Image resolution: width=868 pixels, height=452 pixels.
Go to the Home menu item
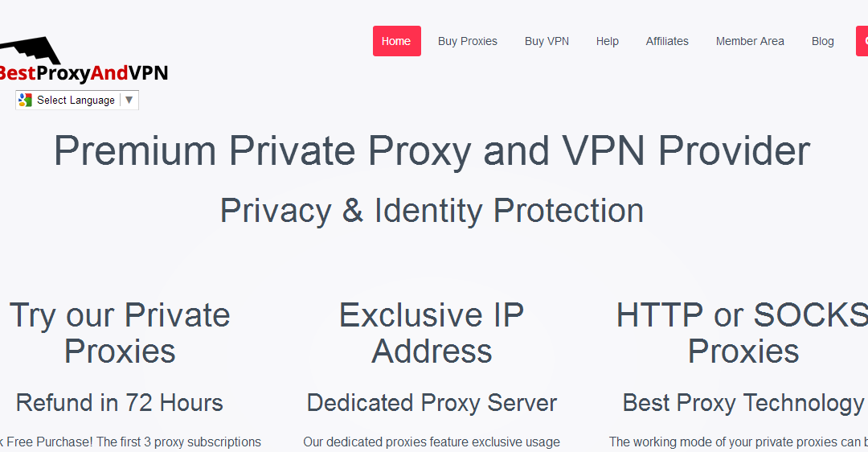tap(396, 41)
